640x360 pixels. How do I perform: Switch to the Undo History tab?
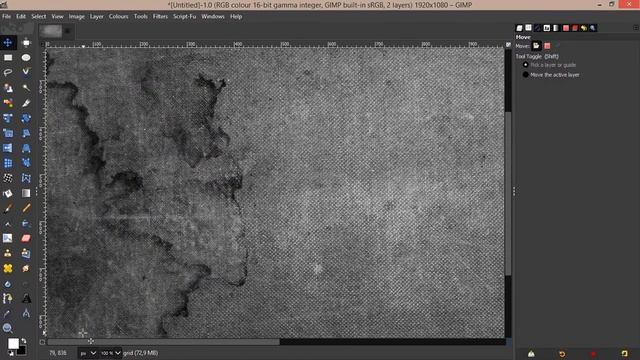click(584, 28)
